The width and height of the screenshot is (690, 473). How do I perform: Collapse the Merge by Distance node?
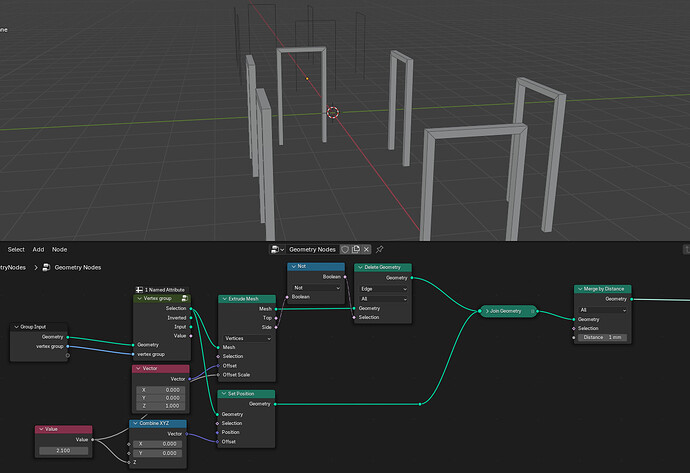[x=580, y=289]
